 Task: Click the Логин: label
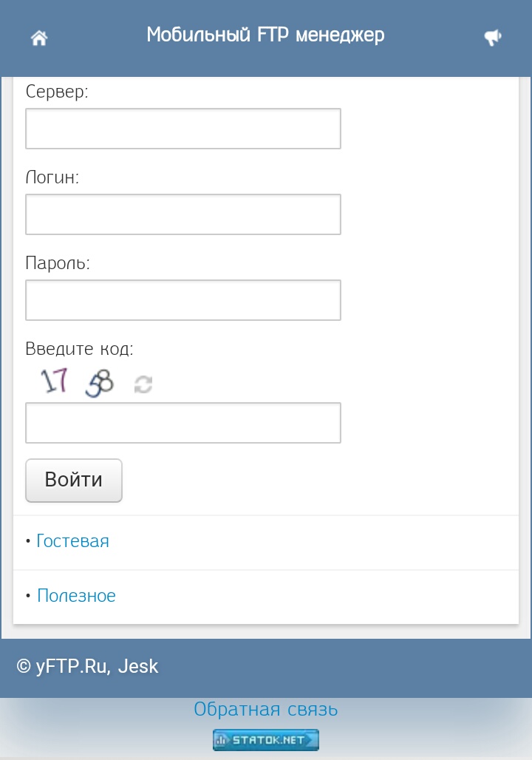[52, 177]
